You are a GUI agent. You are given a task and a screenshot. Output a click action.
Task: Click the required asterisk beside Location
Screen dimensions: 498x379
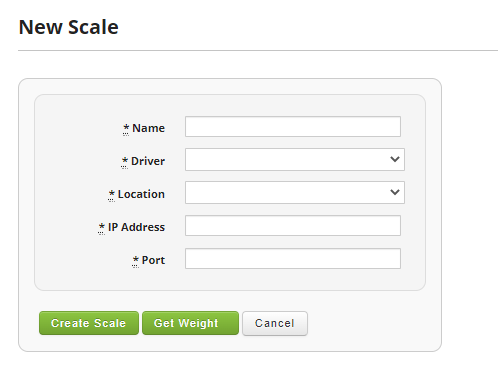click(x=112, y=194)
